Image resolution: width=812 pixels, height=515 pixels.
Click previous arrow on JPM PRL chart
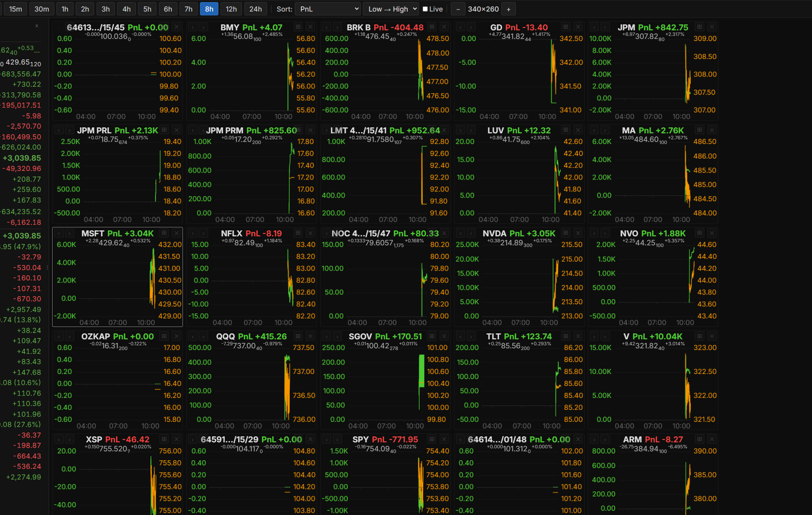pyautogui.click(x=59, y=130)
